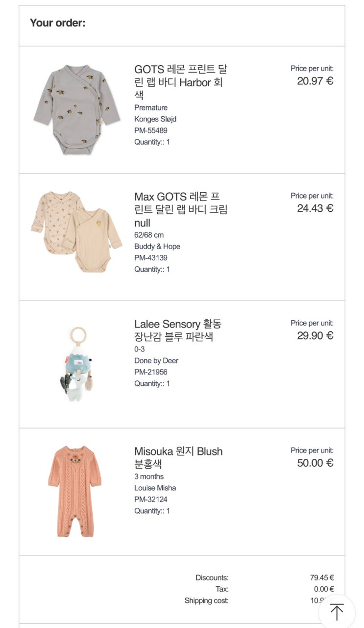Click the Buddy & Hope brand name
The height and width of the screenshot is (628, 364).
point(157,247)
